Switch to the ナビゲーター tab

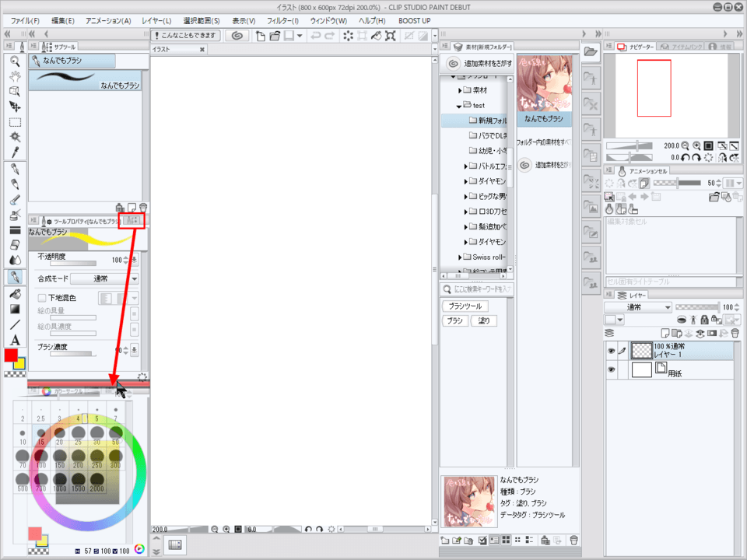point(642,47)
